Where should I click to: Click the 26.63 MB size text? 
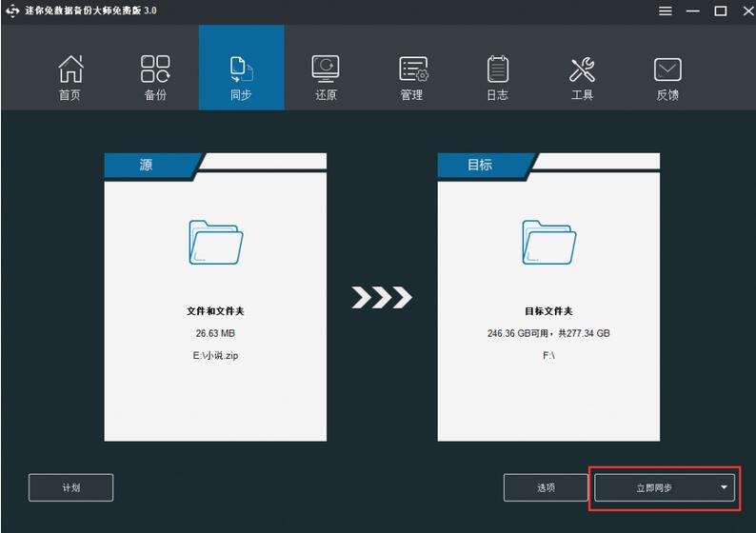pos(215,333)
